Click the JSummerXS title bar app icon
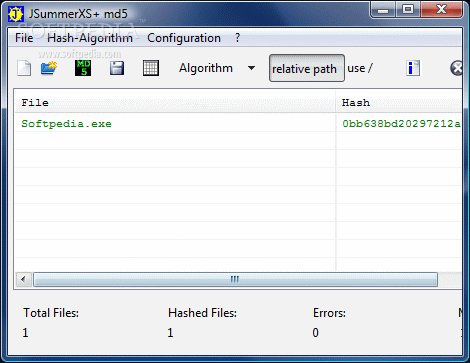The width and height of the screenshot is (470, 363). tap(16, 14)
